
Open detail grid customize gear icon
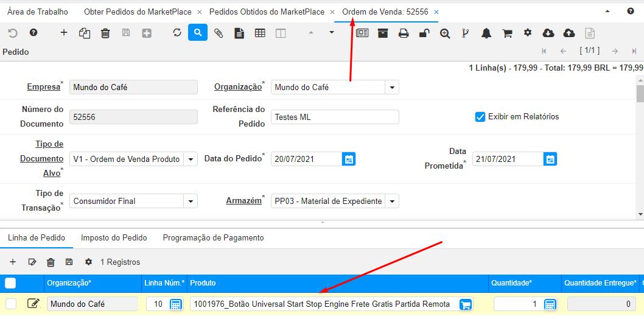coord(88,262)
